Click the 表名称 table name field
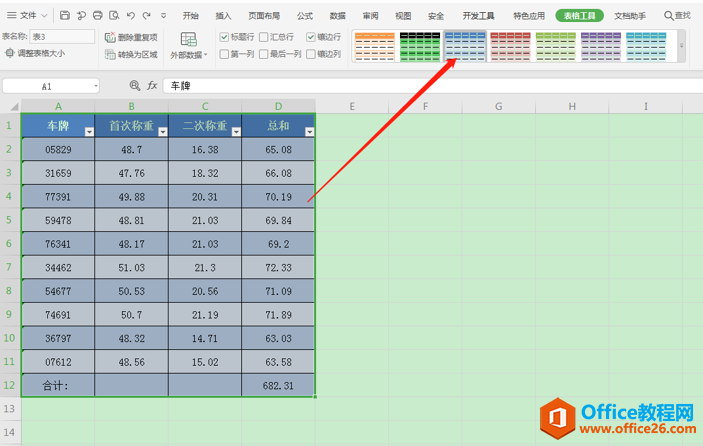This screenshot has width=703, height=446. click(62, 36)
